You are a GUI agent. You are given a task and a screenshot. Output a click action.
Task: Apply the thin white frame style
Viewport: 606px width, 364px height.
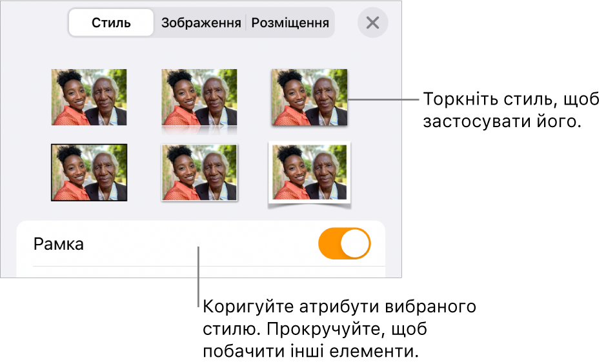point(199,173)
